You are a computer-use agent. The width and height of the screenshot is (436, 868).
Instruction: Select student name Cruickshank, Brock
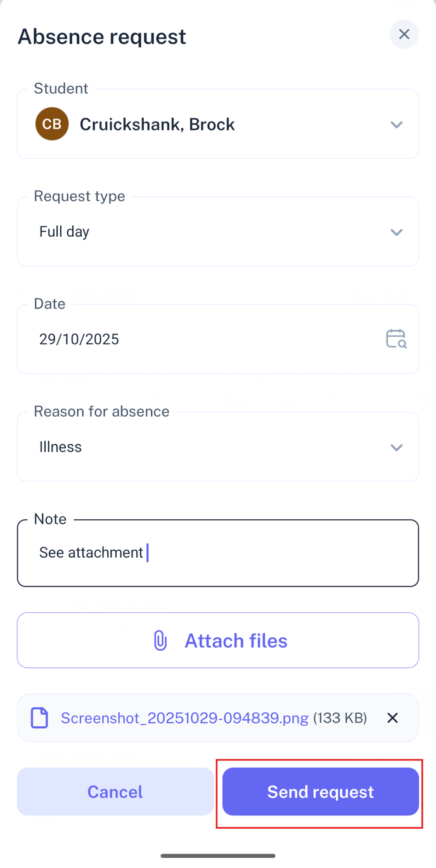157,124
